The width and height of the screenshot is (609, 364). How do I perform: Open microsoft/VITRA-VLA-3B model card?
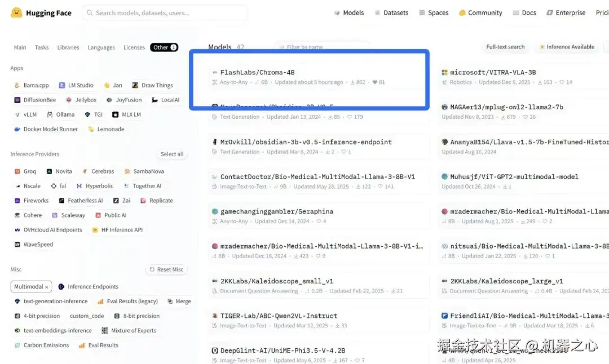pyautogui.click(x=492, y=72)
